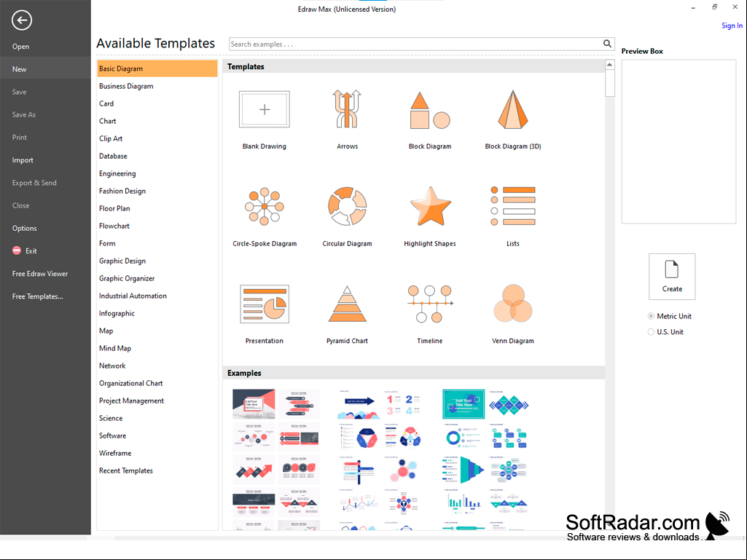Select the Block Diagram (3D) pyramid icon
Image resolution: width=747 pixels, height=560 pixels.
(513, 109)
